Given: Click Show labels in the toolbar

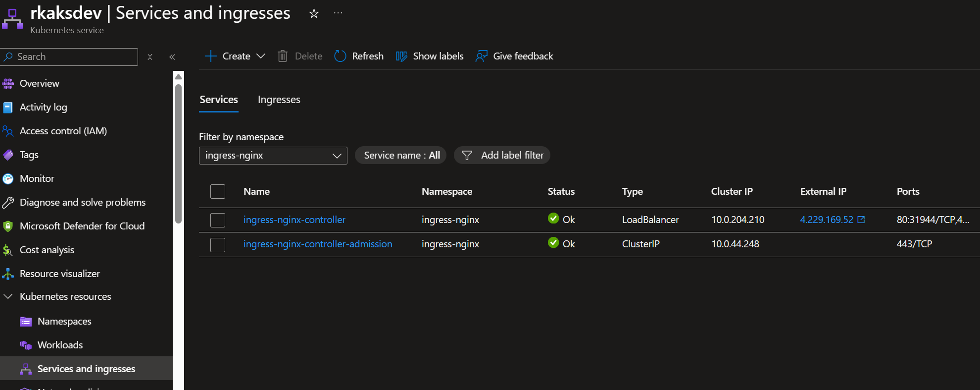Looking at the screenshot, I should coord(430,56).
